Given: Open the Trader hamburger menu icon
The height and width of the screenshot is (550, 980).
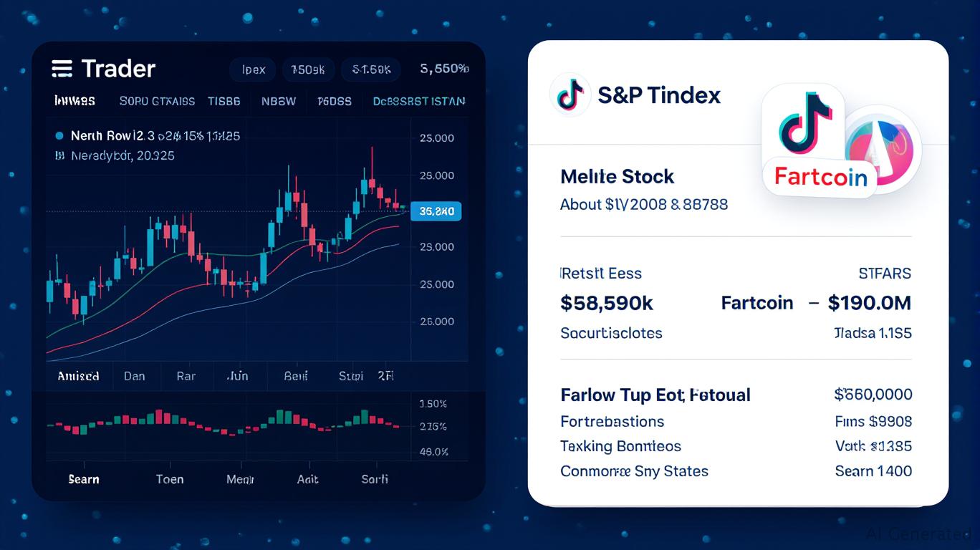Looking at the screenshot, I should click(x=62, y=69).
